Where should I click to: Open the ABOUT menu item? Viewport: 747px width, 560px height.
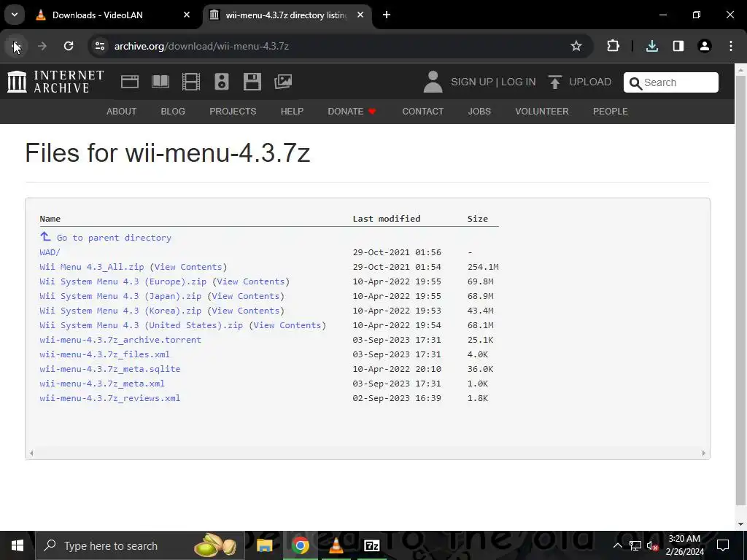tap(122, 112)
